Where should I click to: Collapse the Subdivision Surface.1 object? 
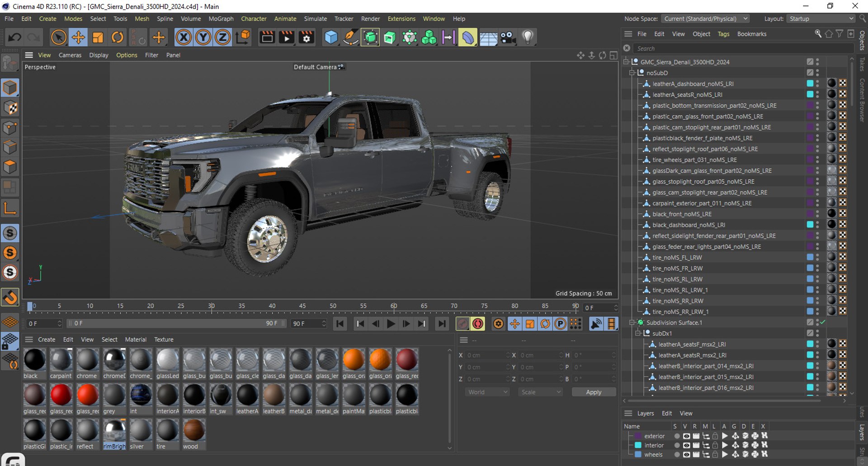[632, 322]
